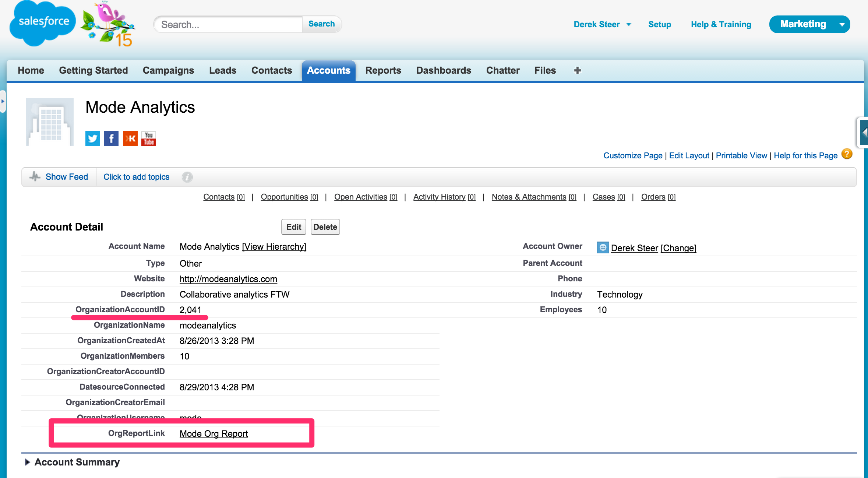This screenshot has width=868, height=478.
Task: Open the right side collapsed panel arrow
Action: point(864,132)
